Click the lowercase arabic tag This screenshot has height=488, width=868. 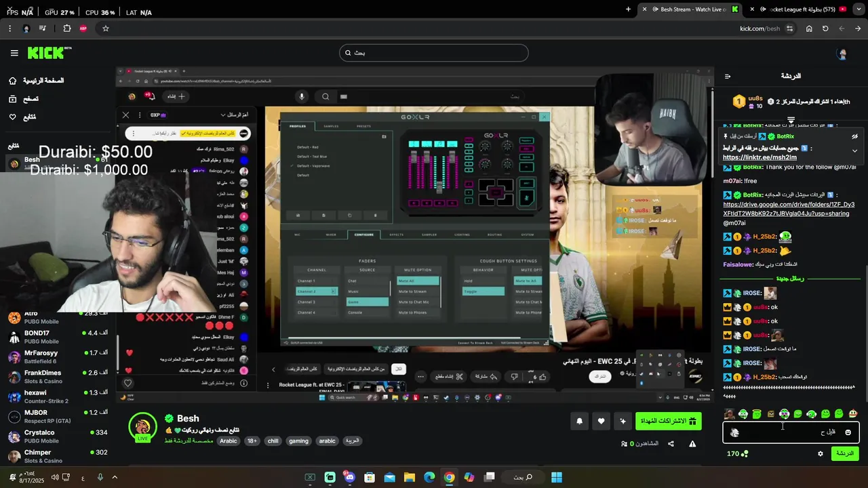(x=328, y=441)
